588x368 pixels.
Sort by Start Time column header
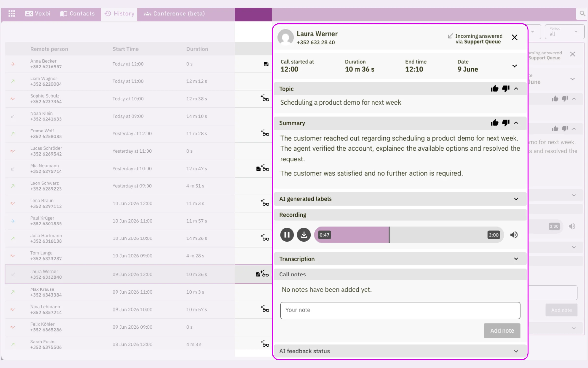(125, 49)
